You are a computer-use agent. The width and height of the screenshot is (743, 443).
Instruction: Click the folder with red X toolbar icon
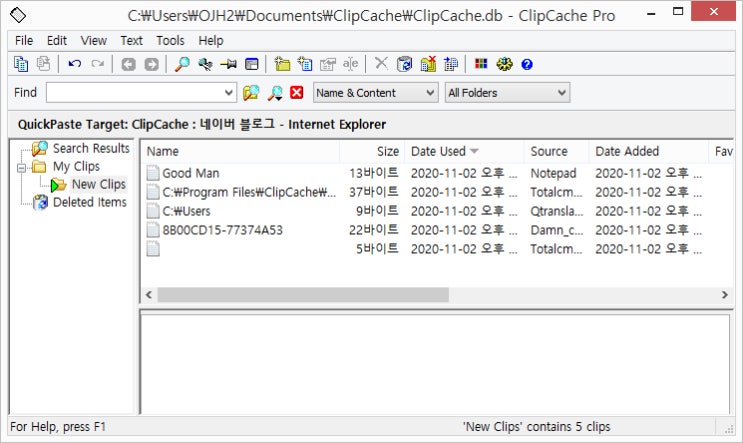428,64
